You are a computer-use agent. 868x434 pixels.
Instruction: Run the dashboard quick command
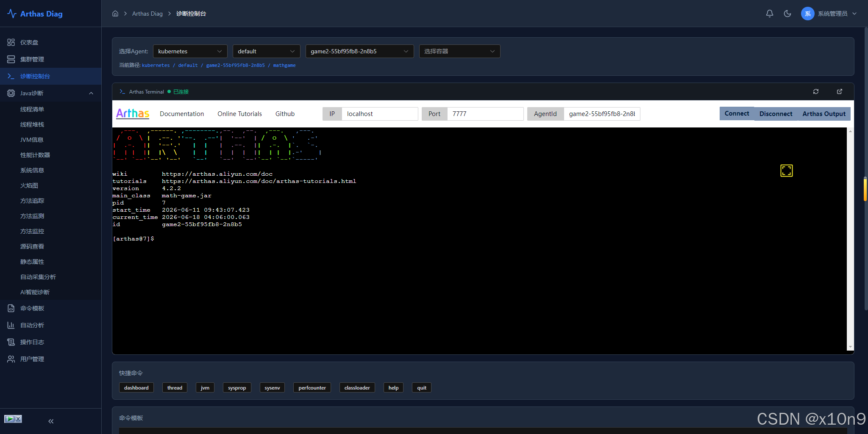(136, 388)
